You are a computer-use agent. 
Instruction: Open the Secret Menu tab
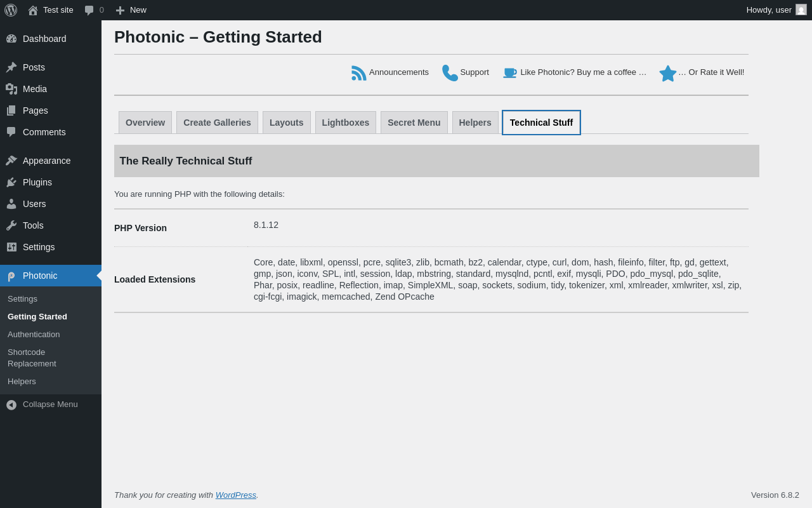pyautogui.click(x=414, y=123)
